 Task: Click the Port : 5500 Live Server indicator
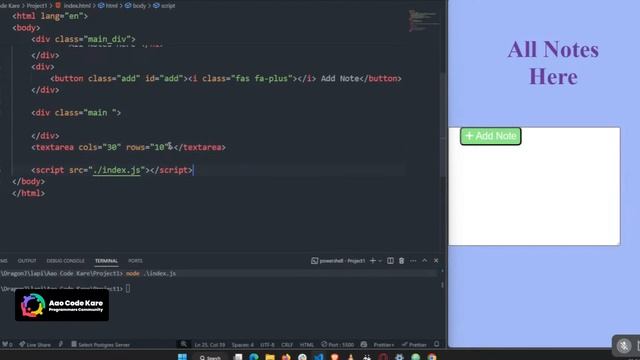pyautogui.click(x=338, y=344)
